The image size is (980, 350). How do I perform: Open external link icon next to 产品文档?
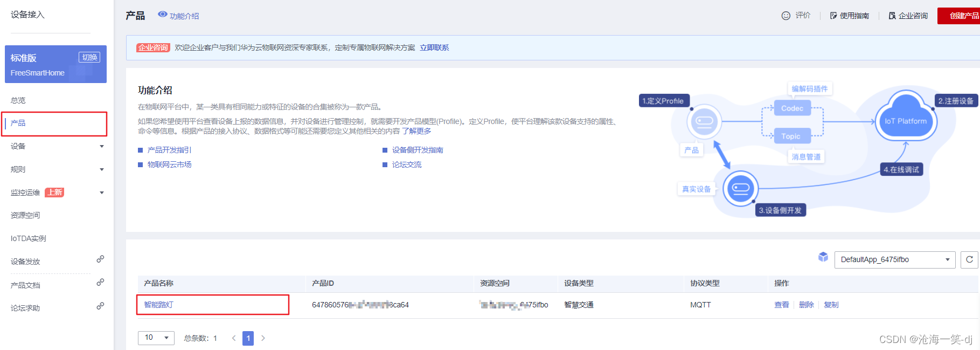pyautogui.click(x=100, y=282)
